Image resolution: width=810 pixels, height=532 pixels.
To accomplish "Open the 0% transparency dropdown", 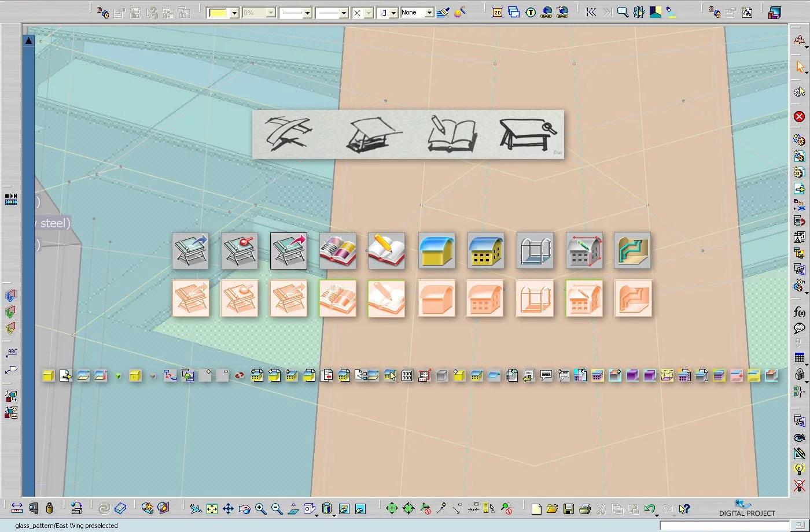I will point(271,13).
